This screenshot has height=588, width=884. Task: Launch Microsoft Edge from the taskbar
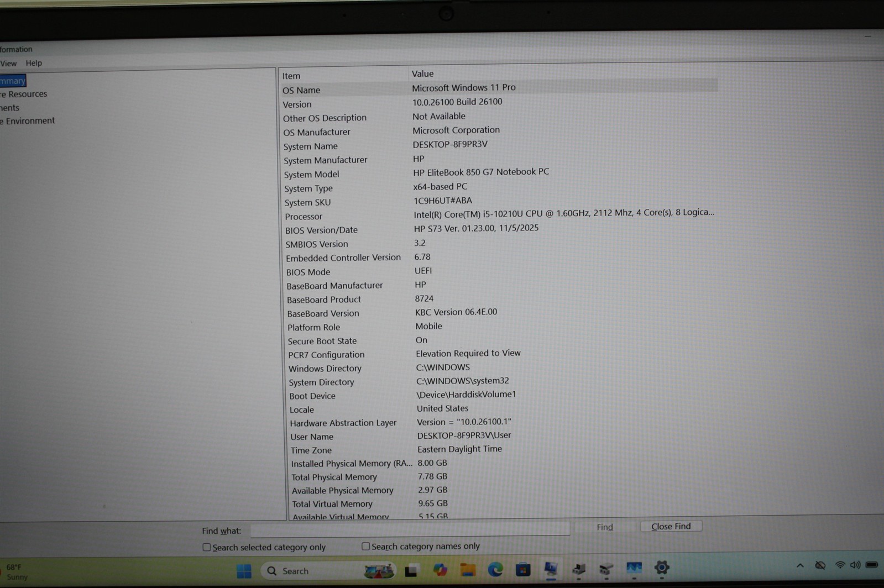[495, 569]
